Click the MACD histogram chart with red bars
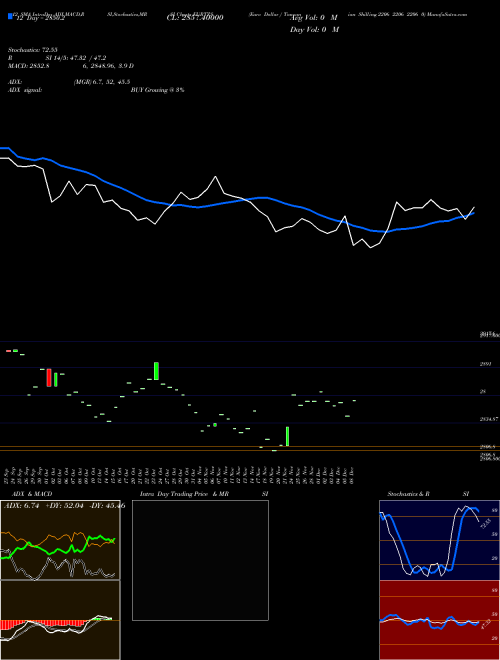 coord(60,620)
